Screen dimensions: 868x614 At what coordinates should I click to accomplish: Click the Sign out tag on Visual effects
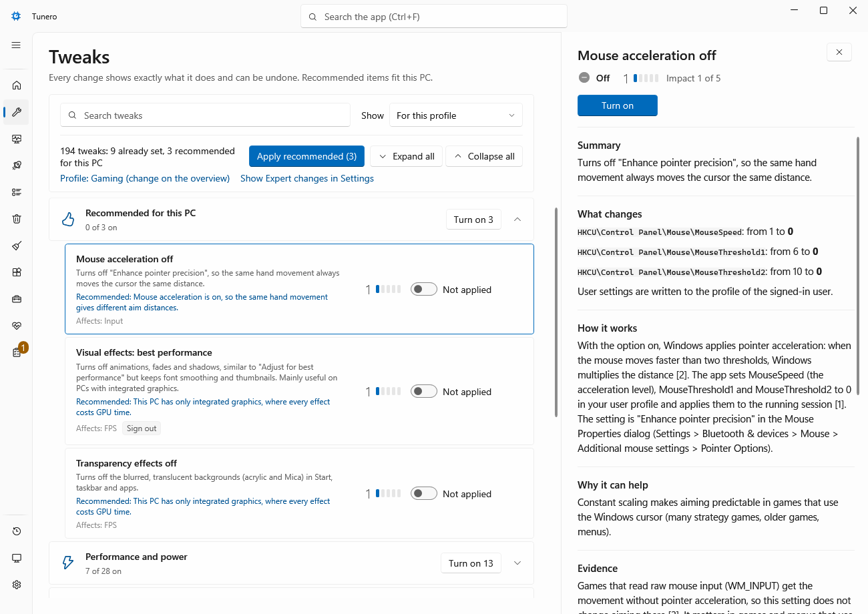pos(142,428)
